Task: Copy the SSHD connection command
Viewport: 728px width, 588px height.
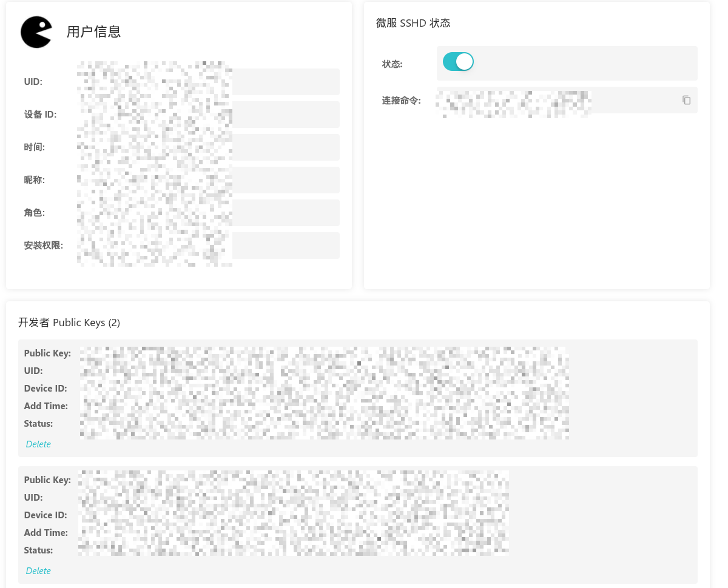Action: point(686,100)
